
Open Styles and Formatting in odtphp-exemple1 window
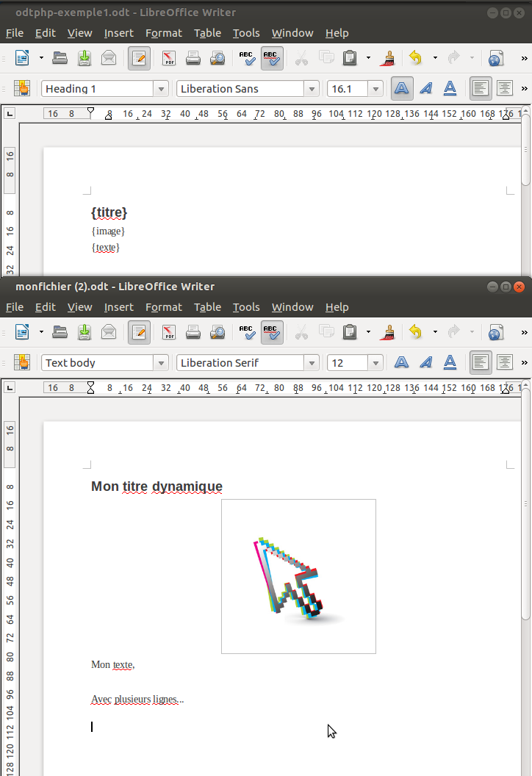coord(22,89)
